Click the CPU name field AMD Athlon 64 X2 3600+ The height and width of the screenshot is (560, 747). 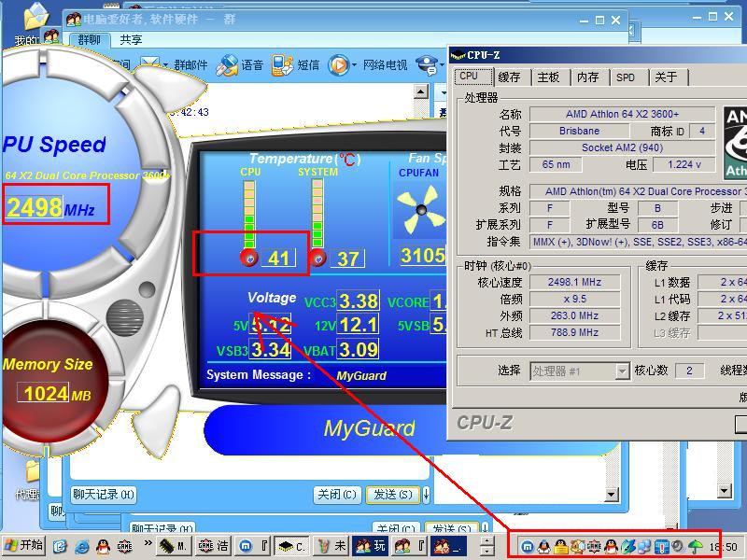(x=622, y=114)
